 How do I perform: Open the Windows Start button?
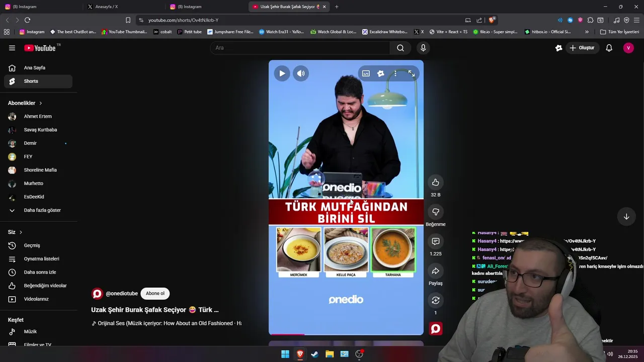click(285, 354)
